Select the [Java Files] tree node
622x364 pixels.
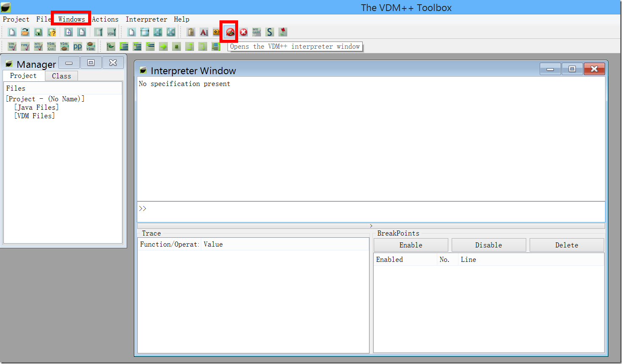[x=36, y=107]
